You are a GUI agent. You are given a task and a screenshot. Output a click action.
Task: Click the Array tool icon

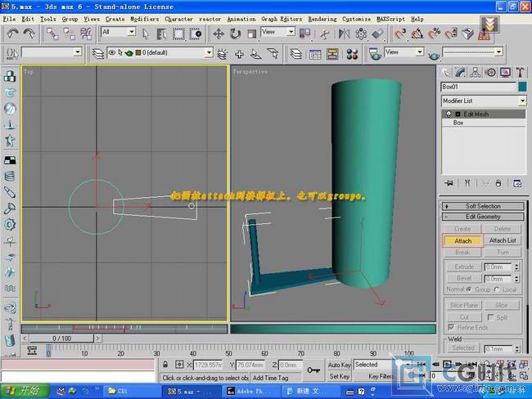point(361,34)
